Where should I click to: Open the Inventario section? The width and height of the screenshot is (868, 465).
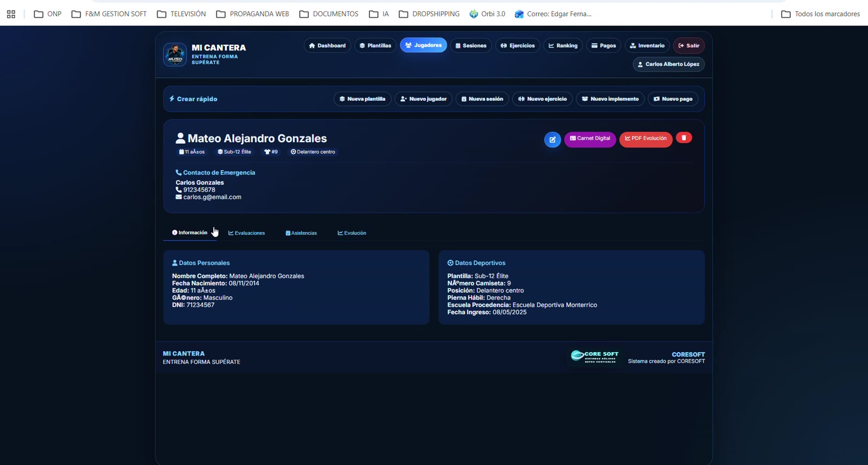pos(647,46)
